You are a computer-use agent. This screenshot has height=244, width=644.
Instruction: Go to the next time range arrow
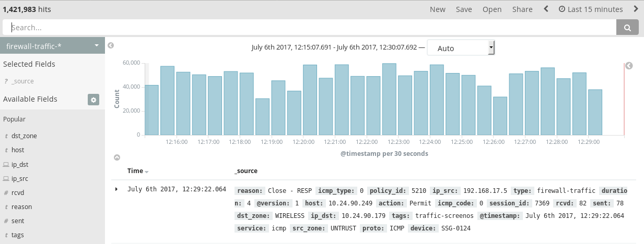point(636,9)
